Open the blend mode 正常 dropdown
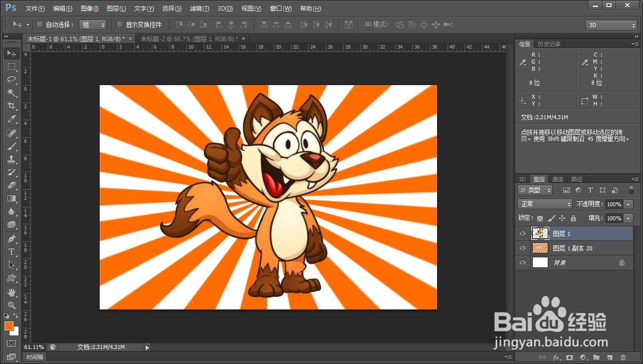Image resolution: width=643 pixels, height=364 pixels. (545, 204)
